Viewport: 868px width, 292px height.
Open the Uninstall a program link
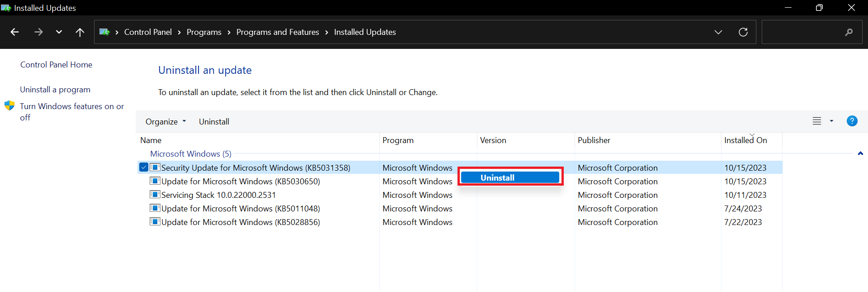coord(55,90)
